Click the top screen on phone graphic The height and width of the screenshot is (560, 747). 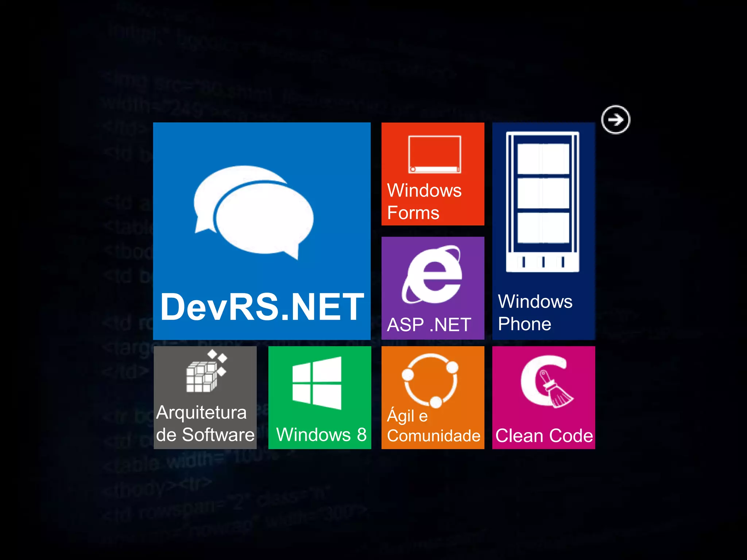(x=543, y=159)
